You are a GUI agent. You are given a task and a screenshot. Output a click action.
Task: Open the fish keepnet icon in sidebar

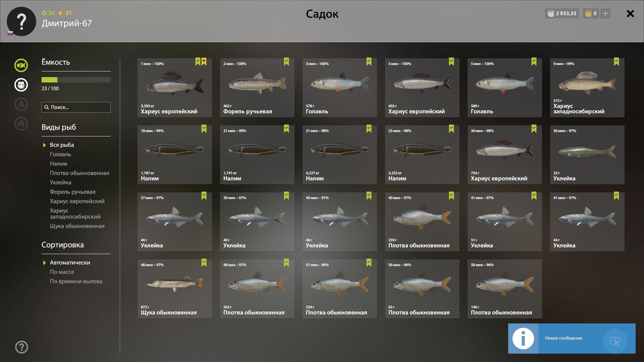21,65
